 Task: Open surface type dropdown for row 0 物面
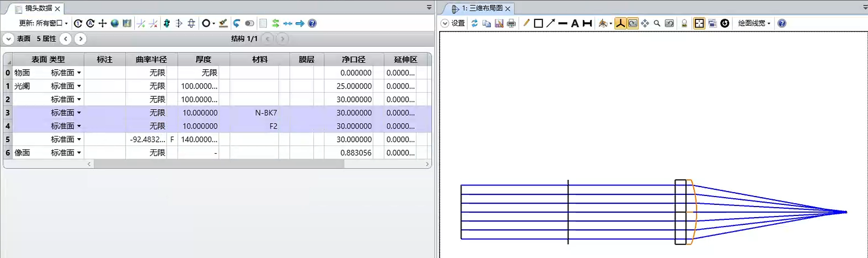pyautogui.click(x=79, y=73)
